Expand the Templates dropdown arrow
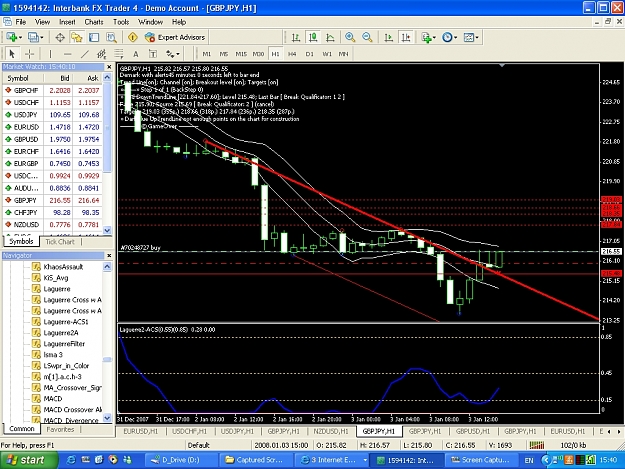The image size is (625, 469). (477, 38)
